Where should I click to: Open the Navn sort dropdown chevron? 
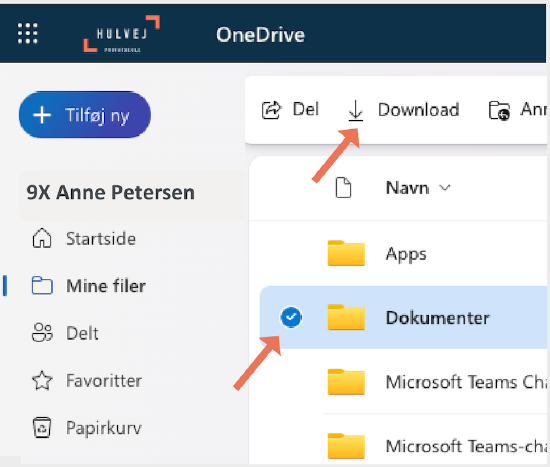tap(445, 188)
